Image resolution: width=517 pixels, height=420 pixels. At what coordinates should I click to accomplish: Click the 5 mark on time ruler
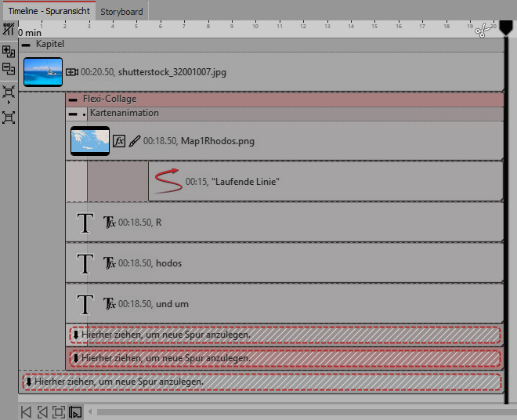pyautogui.click(x=136, y=26)
